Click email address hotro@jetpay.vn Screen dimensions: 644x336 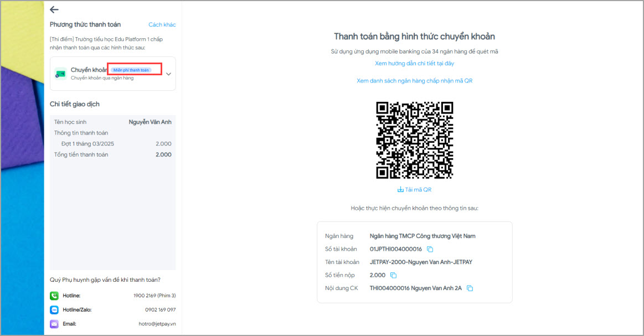[x=157, y=324]
